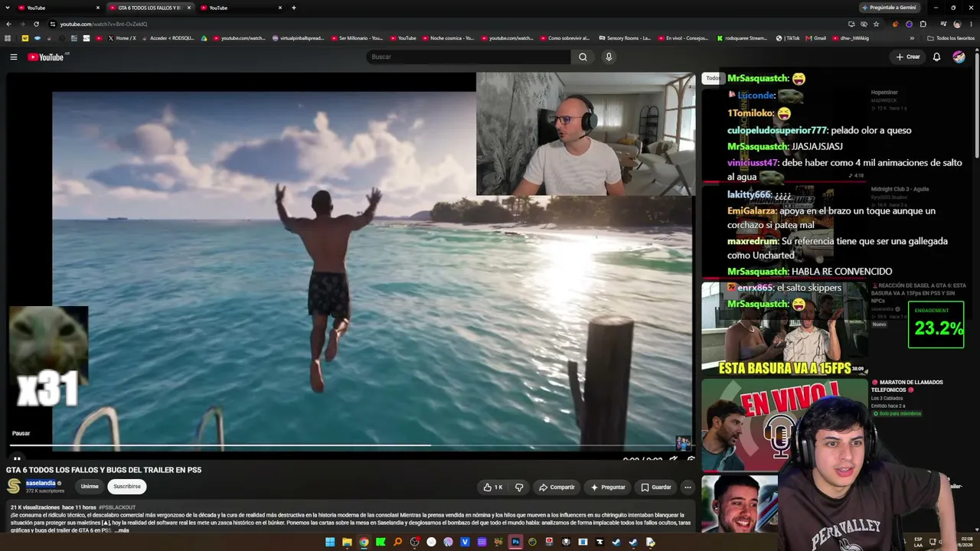Focus the Buscar search field
Viewport: 980px width, 551px height.
point(469,57)
